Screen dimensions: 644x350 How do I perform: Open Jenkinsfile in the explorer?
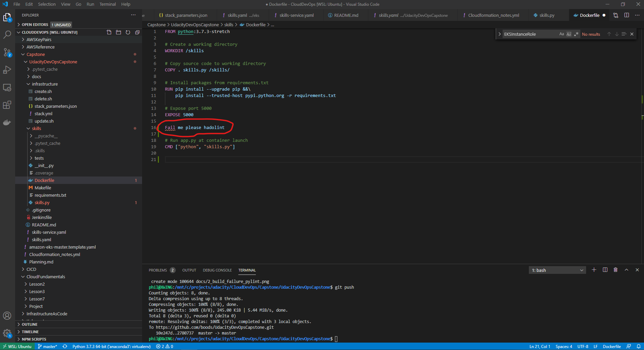[x=78, y=217]
